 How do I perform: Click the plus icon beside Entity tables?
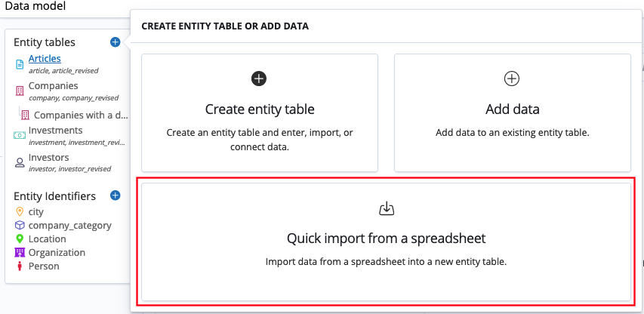(x=115, y=42)
